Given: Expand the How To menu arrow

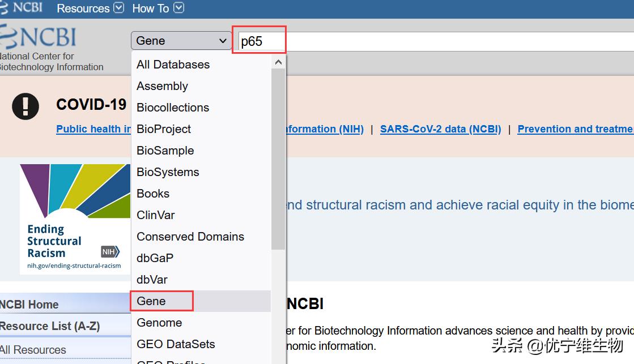Looking at the screenshot, I should 179,8.
